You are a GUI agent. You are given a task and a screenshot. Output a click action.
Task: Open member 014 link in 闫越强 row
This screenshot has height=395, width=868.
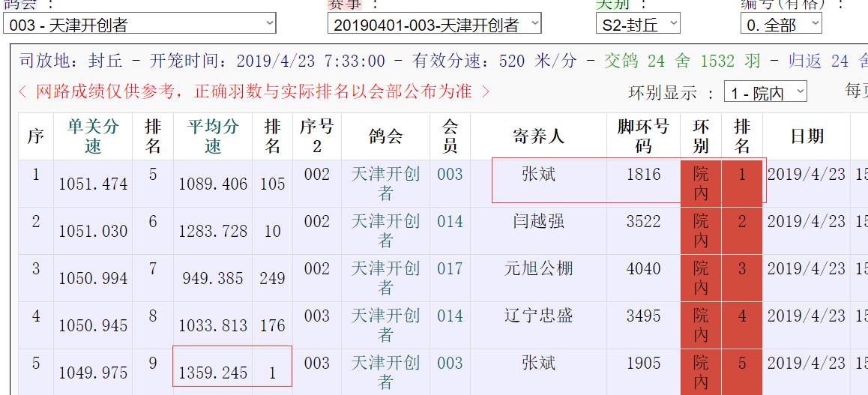[450, 222]
